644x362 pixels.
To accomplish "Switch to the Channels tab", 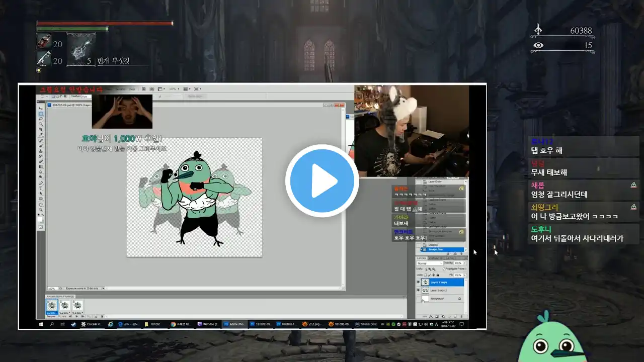I will tap(436, 258).
